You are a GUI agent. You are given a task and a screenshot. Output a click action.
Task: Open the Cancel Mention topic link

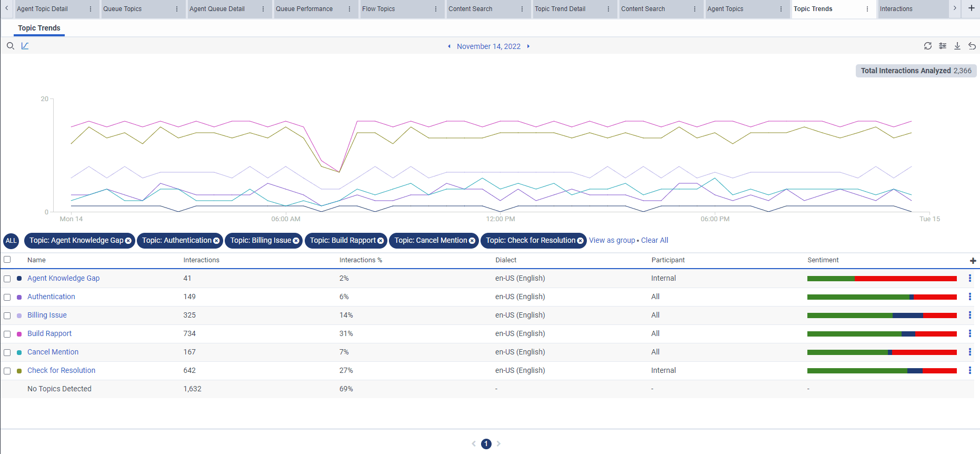(53, 352)
